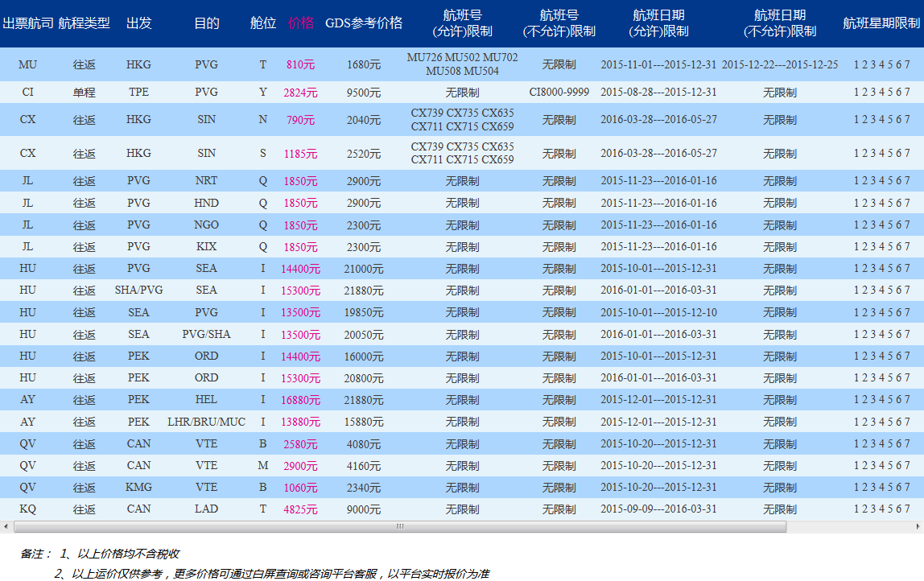Select the 航班号(允许)限制 column header
Image resolution: width=924 pixels, height=581 pixels.
(463, 23)
